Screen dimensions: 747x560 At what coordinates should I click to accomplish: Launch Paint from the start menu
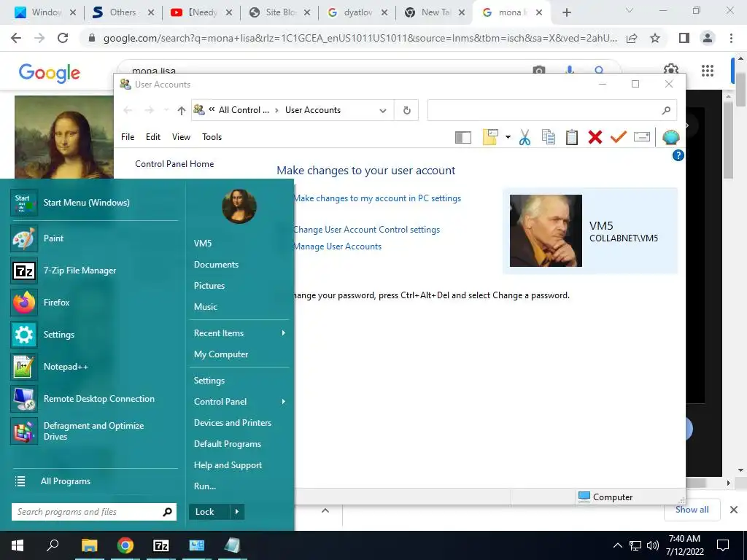tap(94, 238)
